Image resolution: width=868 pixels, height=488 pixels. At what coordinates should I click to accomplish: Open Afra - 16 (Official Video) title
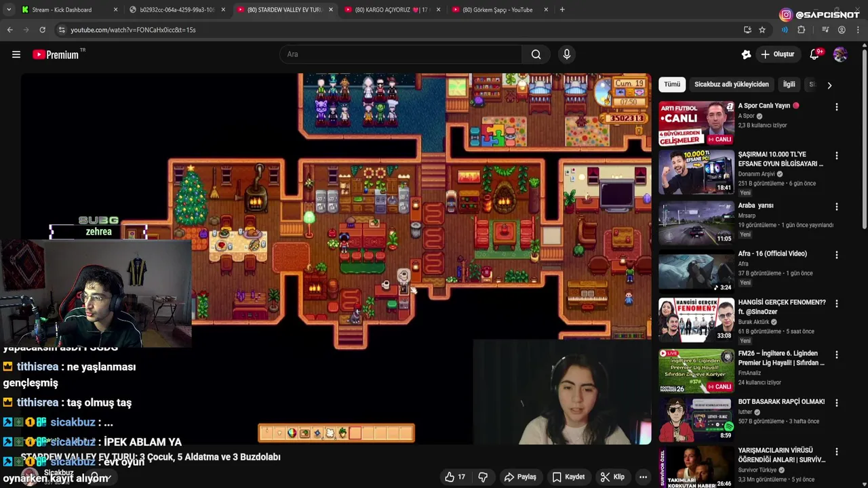772,253
